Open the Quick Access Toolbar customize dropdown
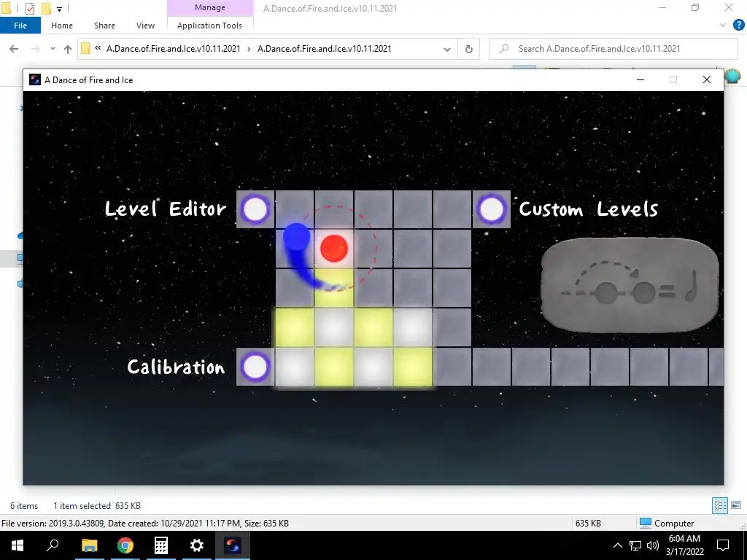 (x=59, y=8)
